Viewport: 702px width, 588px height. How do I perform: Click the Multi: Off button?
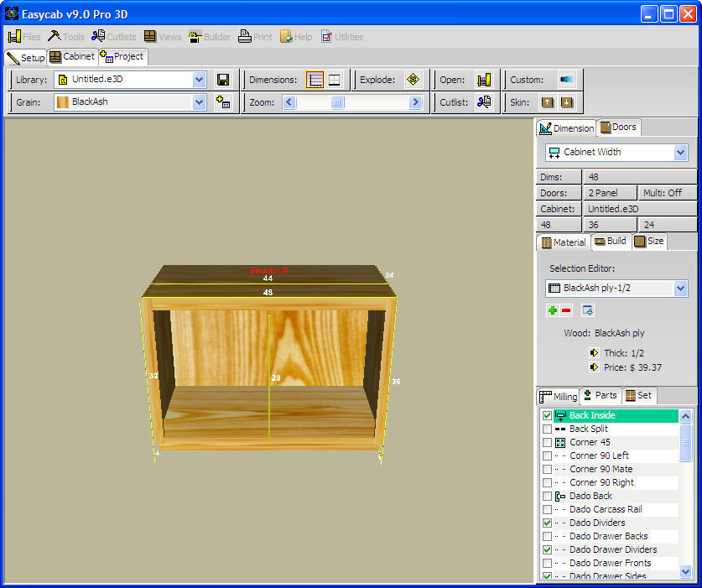(x=668, y=193)
